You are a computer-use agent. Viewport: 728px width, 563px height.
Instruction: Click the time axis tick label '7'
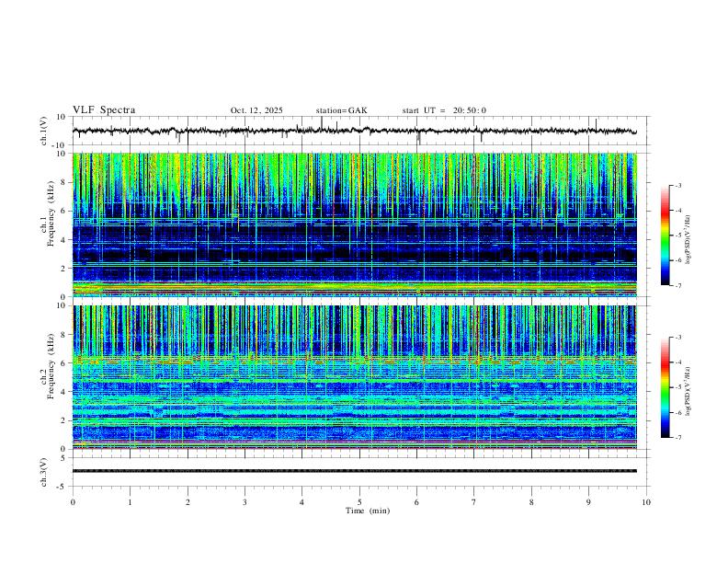(x=474, y=502)
